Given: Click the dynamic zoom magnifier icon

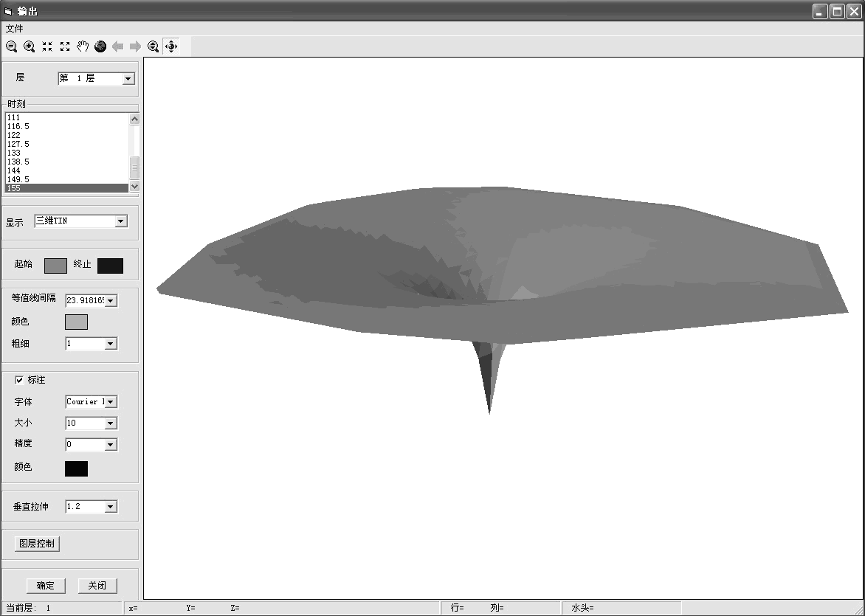Looking at the screenshot, I should point(154,46).
